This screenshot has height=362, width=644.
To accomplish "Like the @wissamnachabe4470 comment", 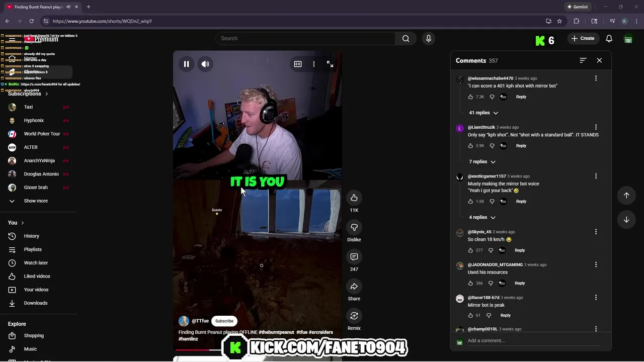I will click(x=471, y=97).
